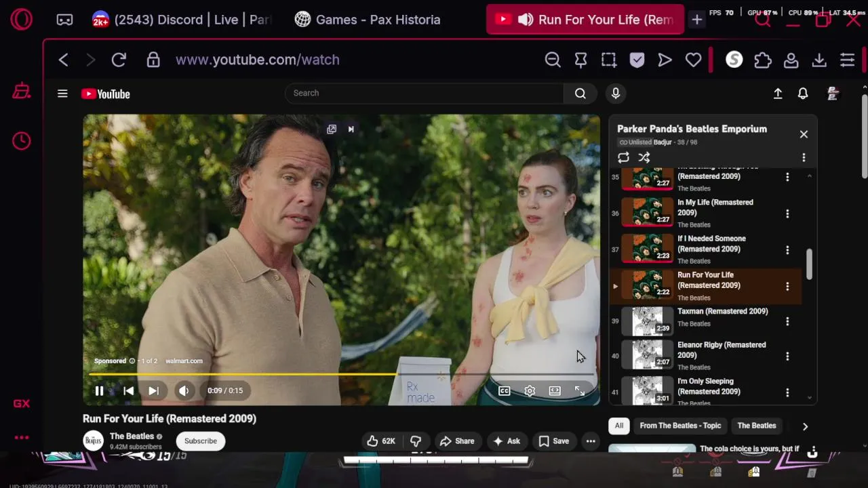Open ad blocker shield icon
Screen dimensions: 868x488
[637, 60]
